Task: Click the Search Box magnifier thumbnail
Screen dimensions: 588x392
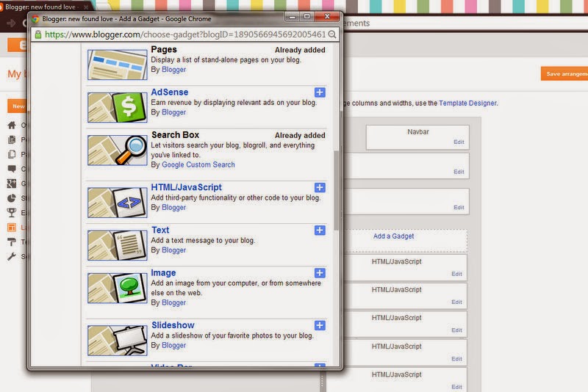Action: 118,150
